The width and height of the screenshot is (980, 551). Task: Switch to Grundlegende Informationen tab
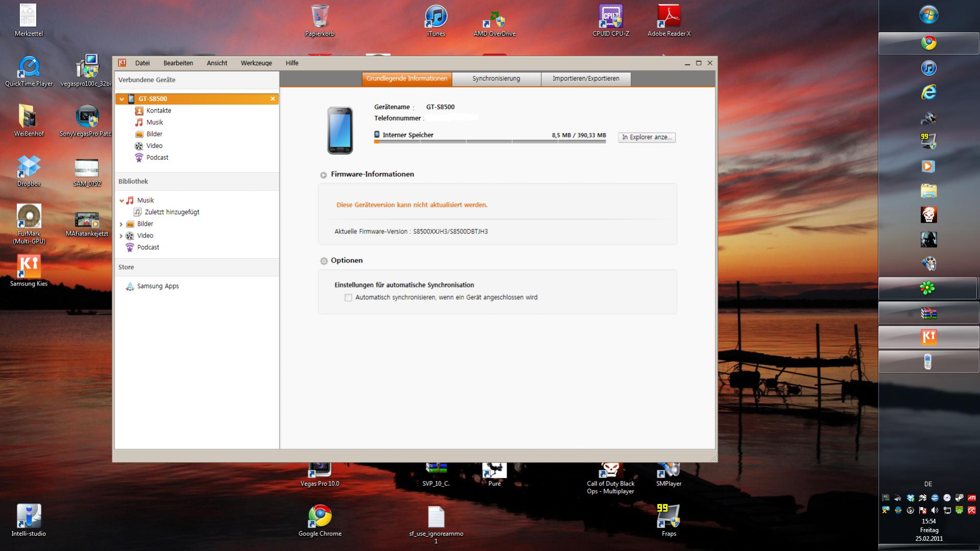pos(407,79)
